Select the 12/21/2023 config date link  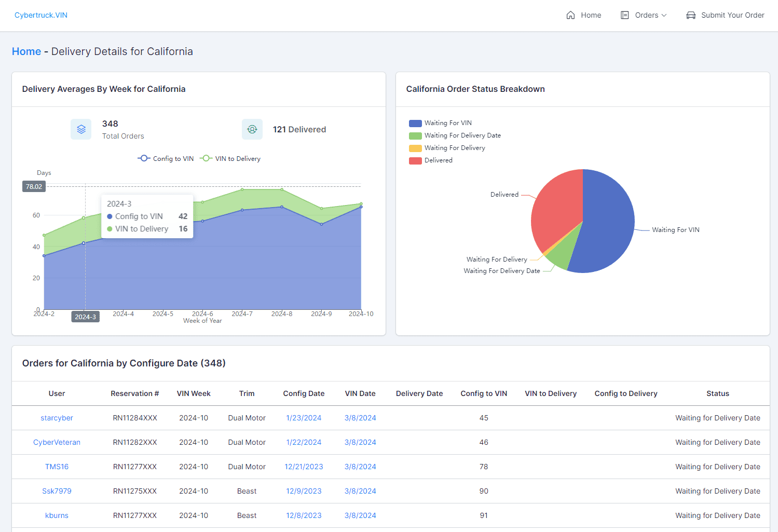pos(304,467)
